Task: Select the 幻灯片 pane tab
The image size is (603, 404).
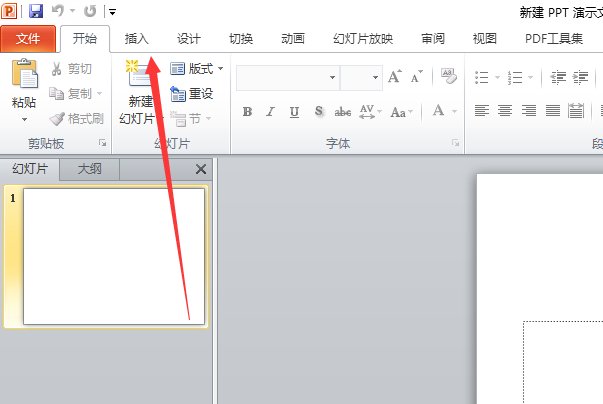Action: (30, 169)
